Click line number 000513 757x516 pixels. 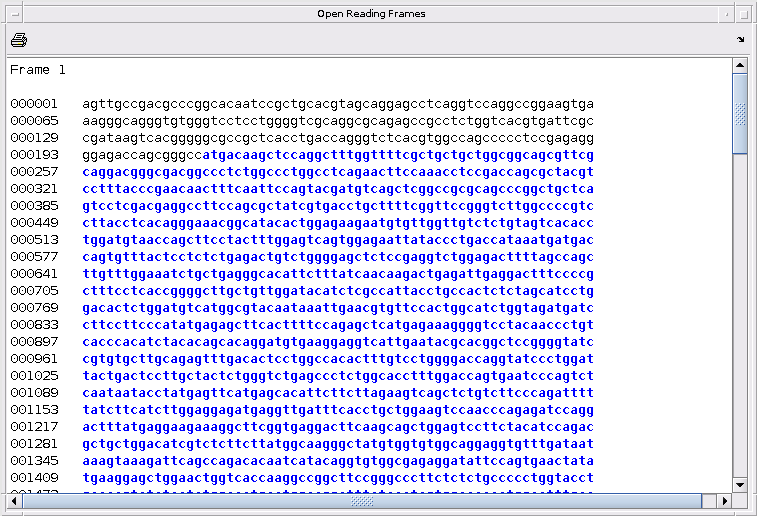pyautogui.click(x=34, y=239)
